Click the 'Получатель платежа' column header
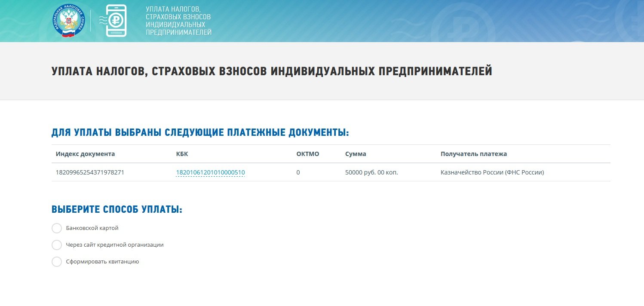Viewport: 644px width, 306px height. click(474, 154)
